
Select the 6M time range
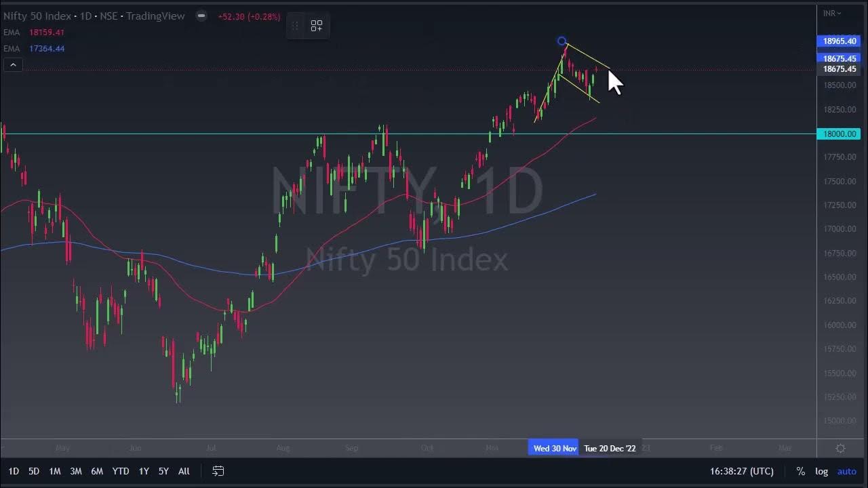97,471
